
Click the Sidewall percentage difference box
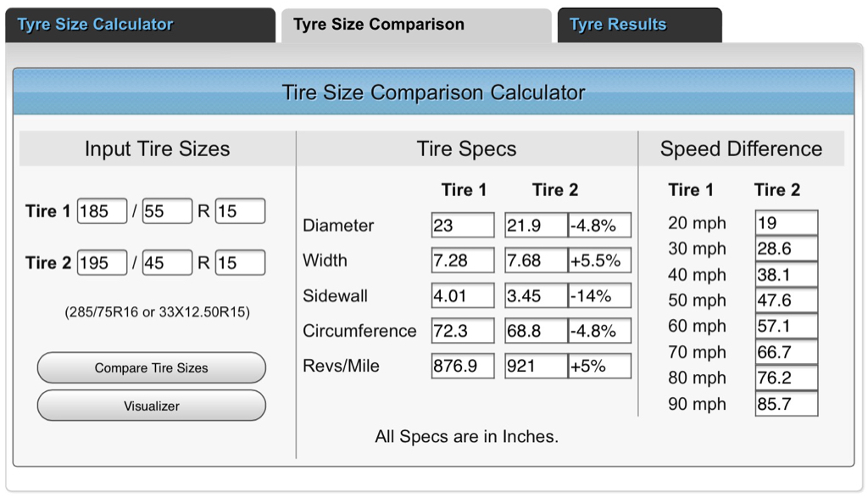pos(599,296)
